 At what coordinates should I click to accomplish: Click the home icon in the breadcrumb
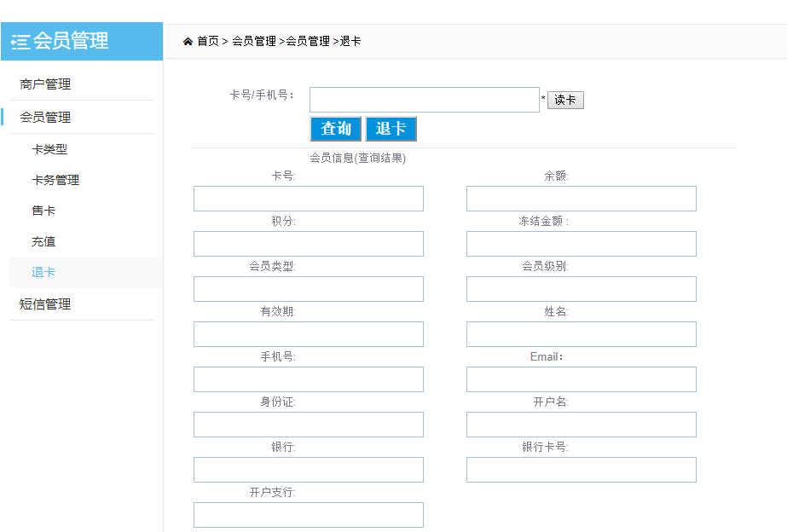tap(188, 41)
